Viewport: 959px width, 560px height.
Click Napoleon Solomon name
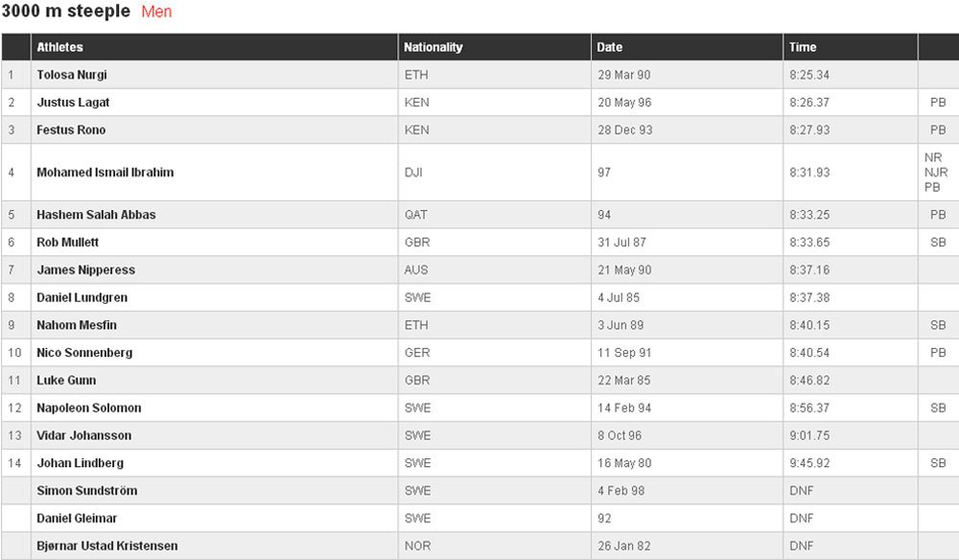click(88, 408)
